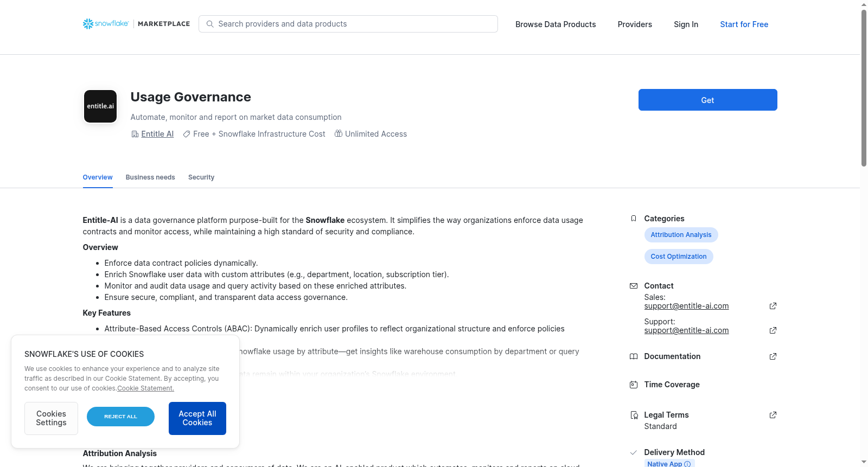Open Legal Terms external link icon
868x467 pixels.
(773, 415)
